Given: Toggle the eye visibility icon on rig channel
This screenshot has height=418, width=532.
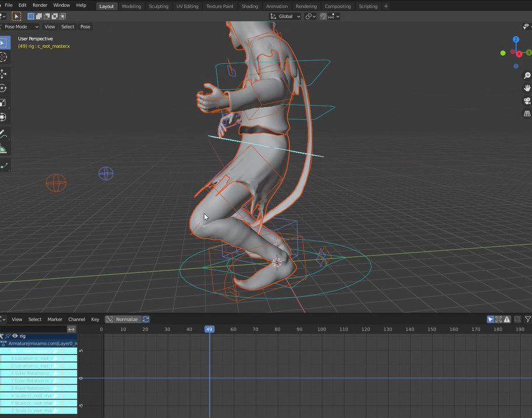Looking at the screenshot, I should click(x=16, y=336).
